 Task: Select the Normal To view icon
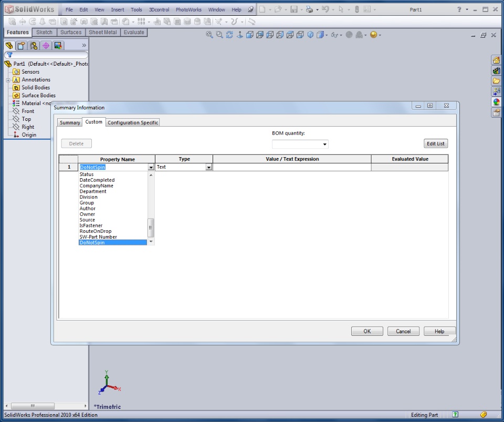(x=240, y=35)
